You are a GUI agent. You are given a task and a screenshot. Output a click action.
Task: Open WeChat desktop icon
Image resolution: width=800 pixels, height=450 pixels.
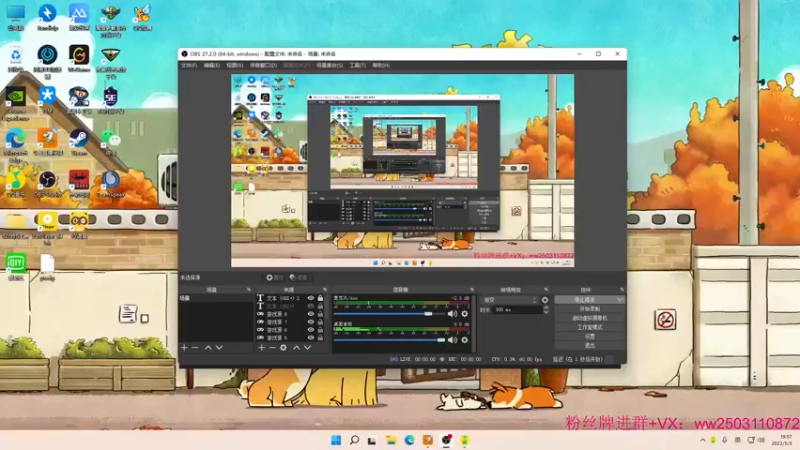[x=110, y=142]
